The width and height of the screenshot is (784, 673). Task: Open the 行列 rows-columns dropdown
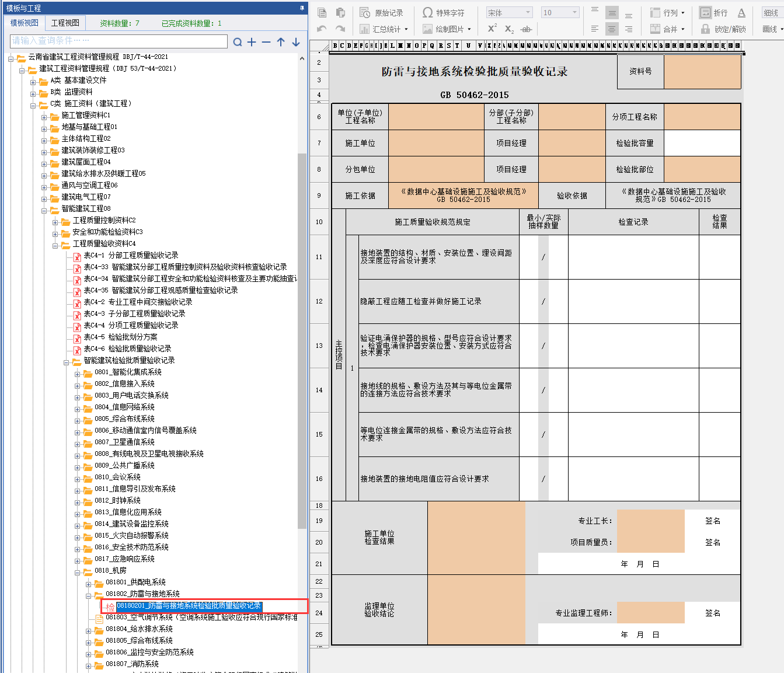(x=667, y=12)
